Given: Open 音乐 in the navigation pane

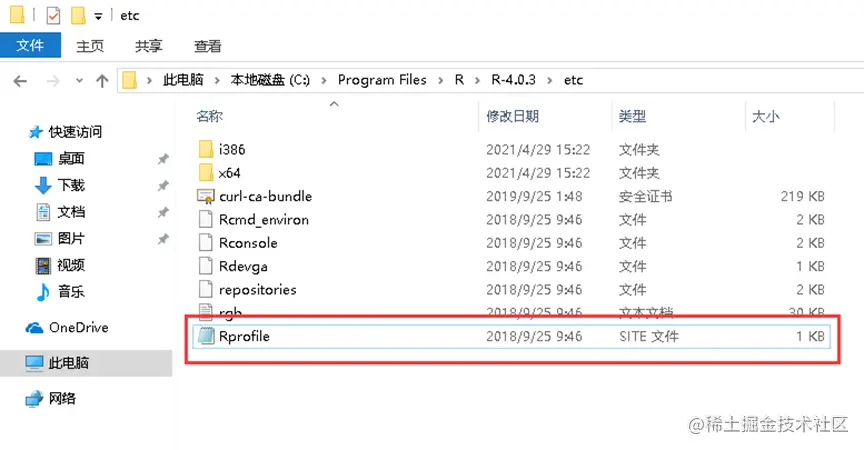Looking at the screenshot, I should 71,291.
